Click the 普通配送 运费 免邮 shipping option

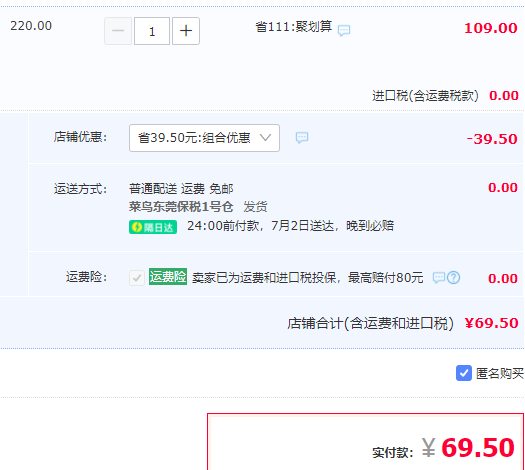[x=181, y=189]
